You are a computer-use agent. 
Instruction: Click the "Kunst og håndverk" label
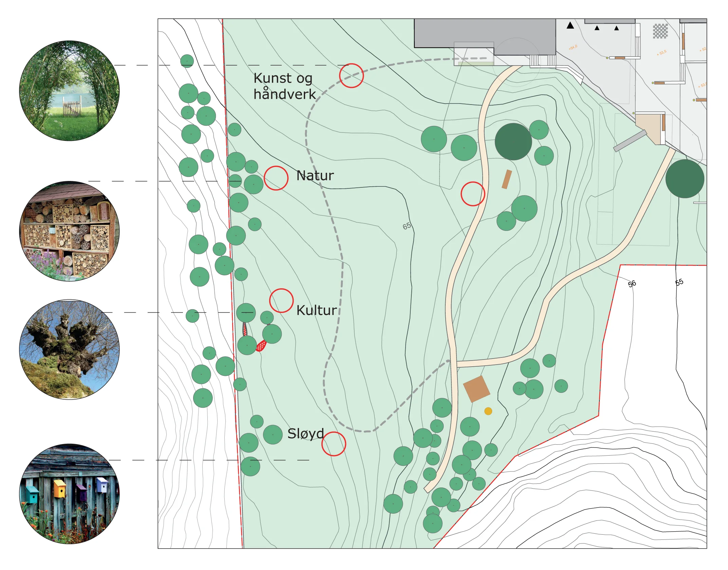click(284, 86)
